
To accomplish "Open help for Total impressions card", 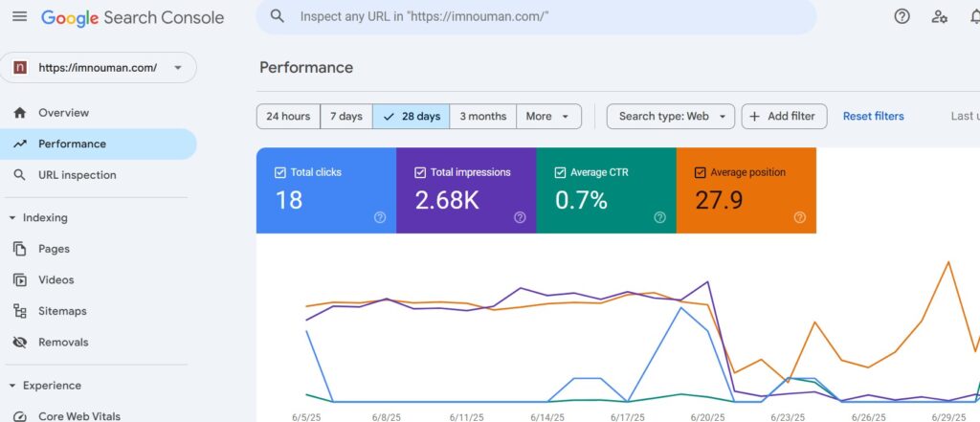I will pyautogui.click(x=520, y=217).
